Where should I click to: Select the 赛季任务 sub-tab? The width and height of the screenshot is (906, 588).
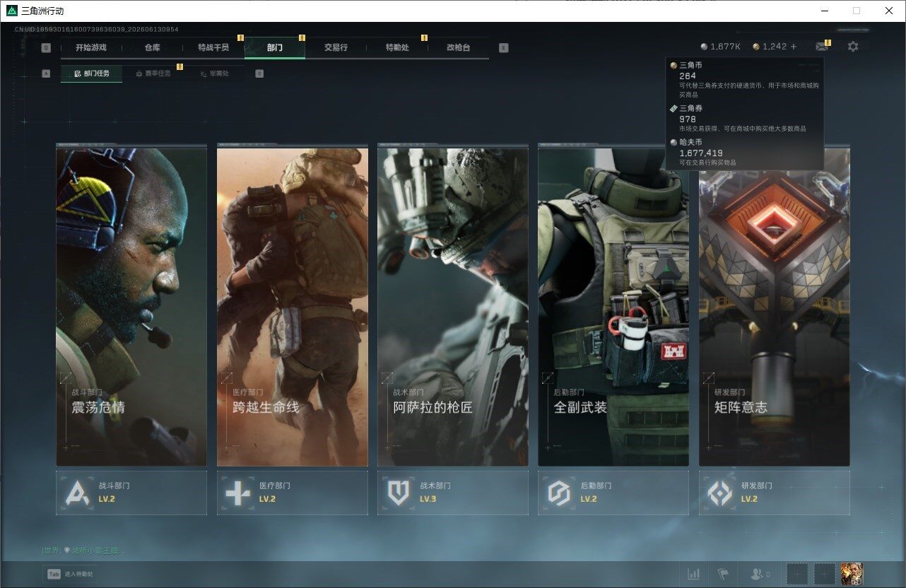153,73
